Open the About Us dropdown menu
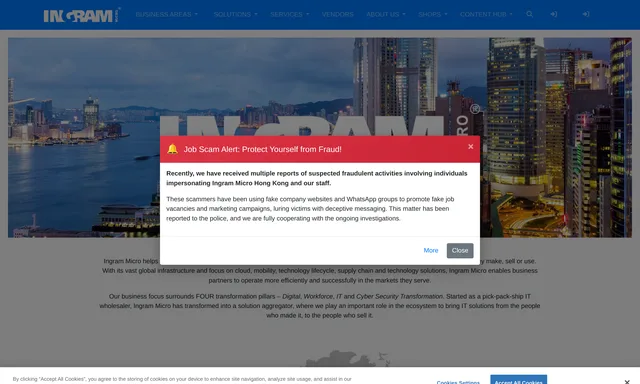This screenshot has height=384, width=640. pos(386,14)
